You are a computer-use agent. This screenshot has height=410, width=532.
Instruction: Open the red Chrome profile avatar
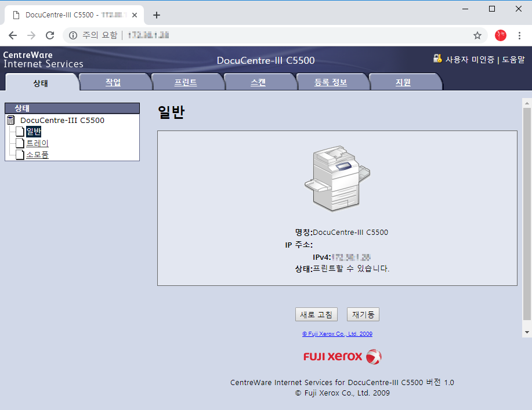(x=501, y=35)
